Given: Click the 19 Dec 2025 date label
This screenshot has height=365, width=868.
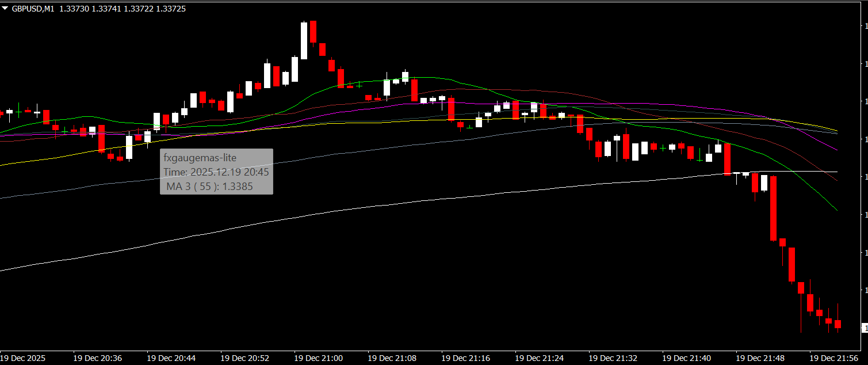Looking at the screenshot, I should coord(22,358).
